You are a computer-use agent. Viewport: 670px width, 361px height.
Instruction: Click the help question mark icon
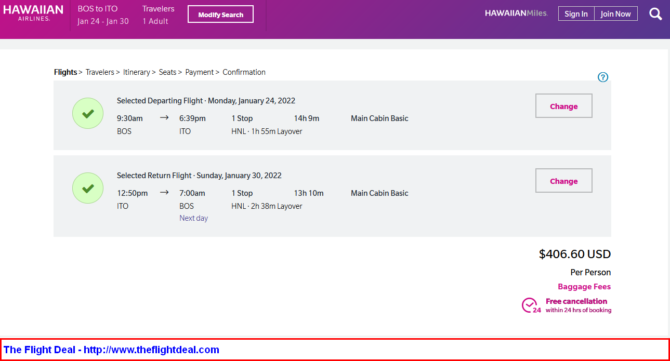pos(602,77)
